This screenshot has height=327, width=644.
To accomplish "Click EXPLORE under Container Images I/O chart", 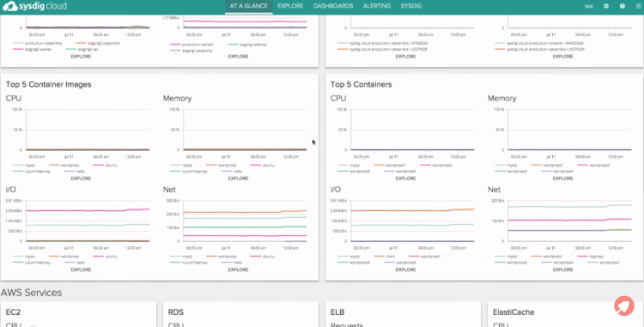I will point(81,269).
